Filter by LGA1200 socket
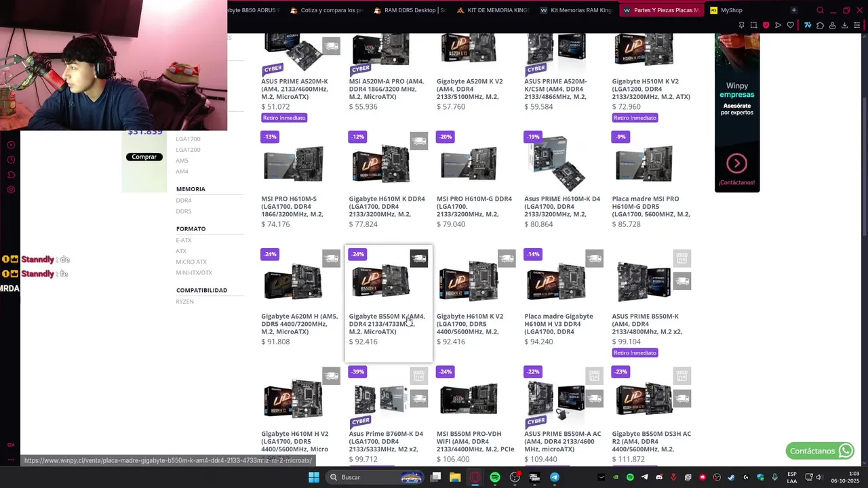868x488 pixels. pos(188,150)
